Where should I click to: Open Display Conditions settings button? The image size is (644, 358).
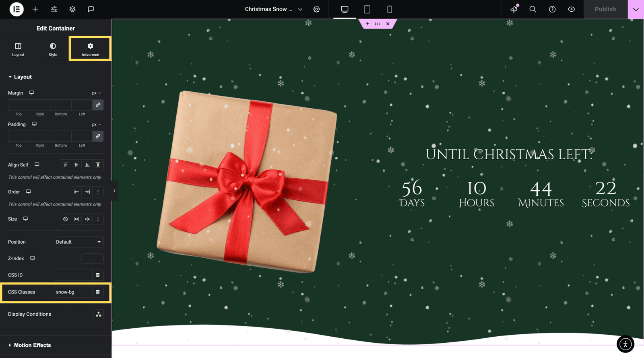pos(99,314)
